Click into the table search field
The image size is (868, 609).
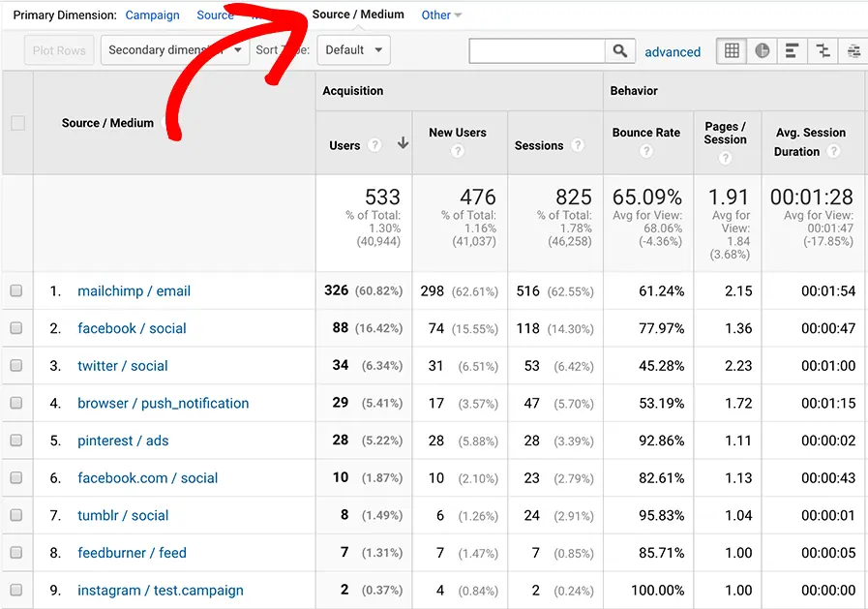tap(537, 51)
